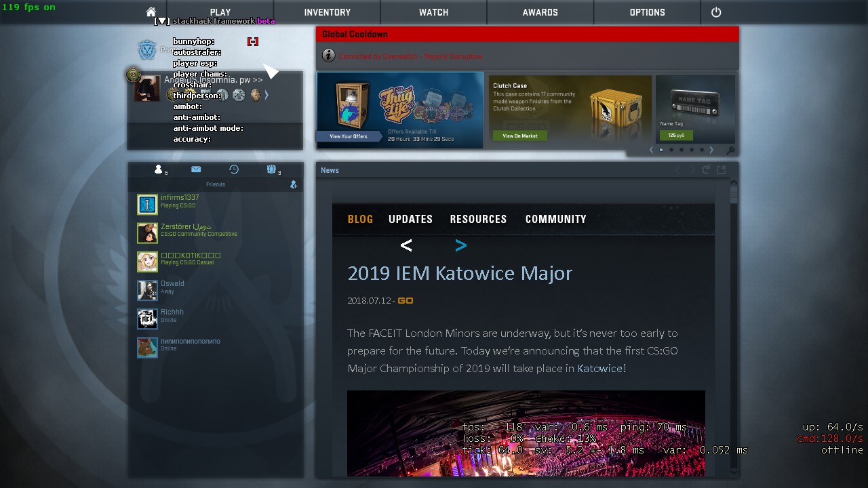This screenshot has width=868, height=488.
Task: Select the third store page dot
Action: [682, 150]
